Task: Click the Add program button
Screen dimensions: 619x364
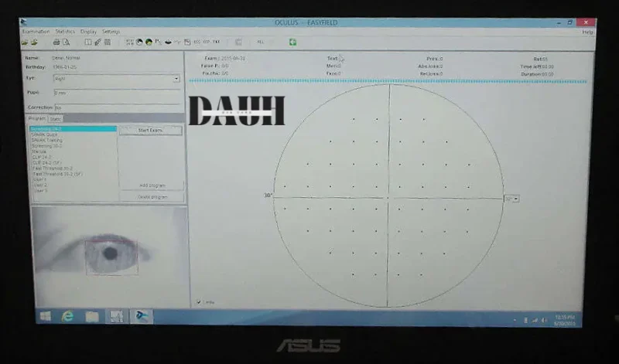Action: coord(152,186)
